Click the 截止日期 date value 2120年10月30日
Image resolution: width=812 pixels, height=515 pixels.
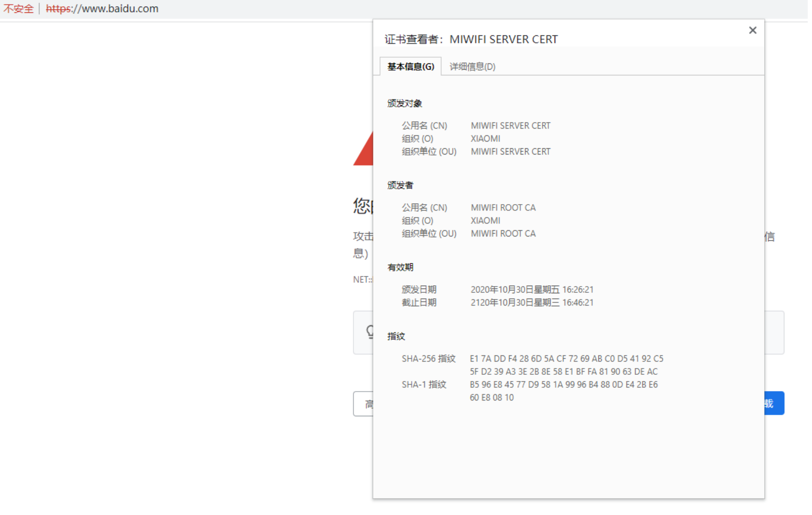coord(532,302)
